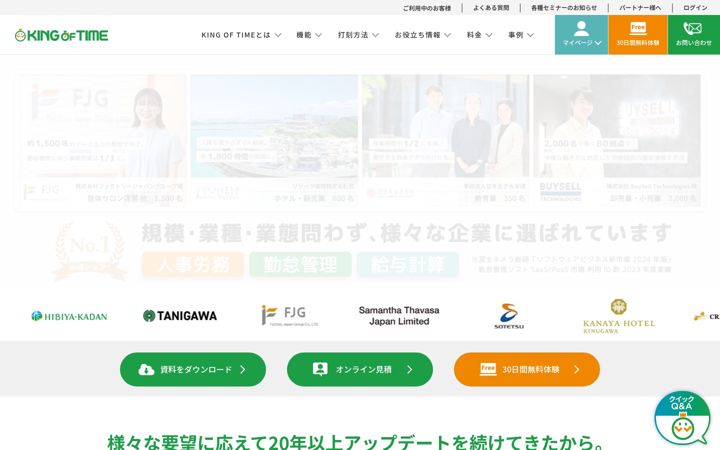Click the heading 規模・業種・業態問わず、様々な企業に選ばれています
This screenshot has width=720, height=450.
406,233
